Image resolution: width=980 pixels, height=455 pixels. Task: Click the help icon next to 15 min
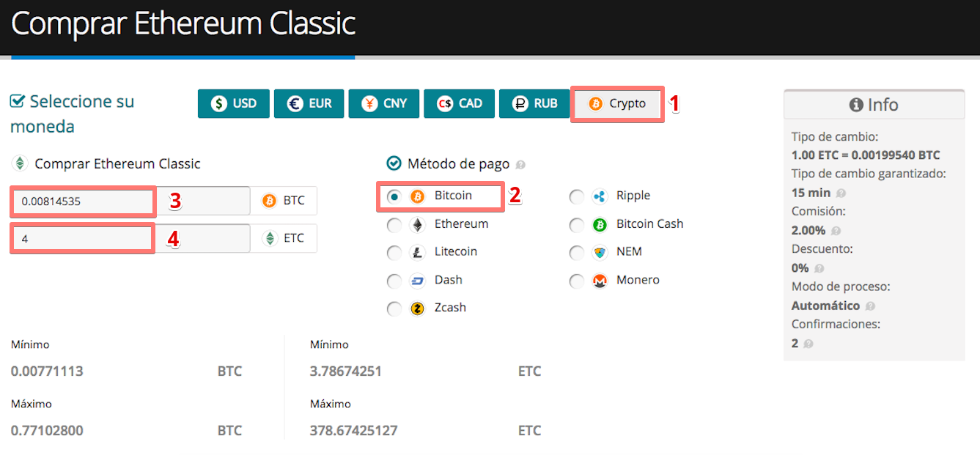[841, 193]
